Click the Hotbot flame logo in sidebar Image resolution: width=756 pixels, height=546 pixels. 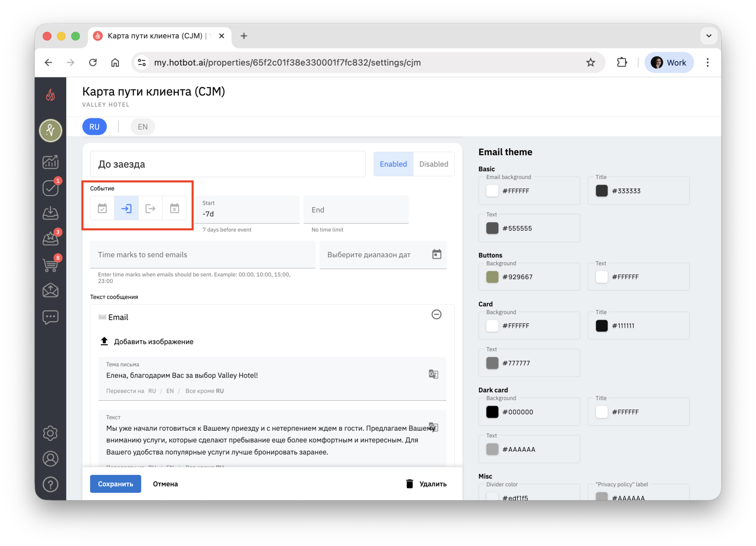[50, 94]
